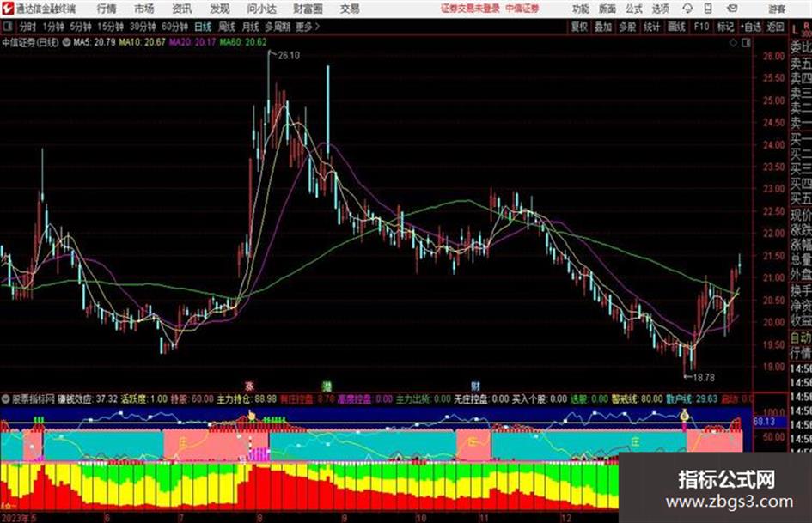Select the 多周期 multi-period view
Screen dimensions: 812x523
(x=277, y=27)
